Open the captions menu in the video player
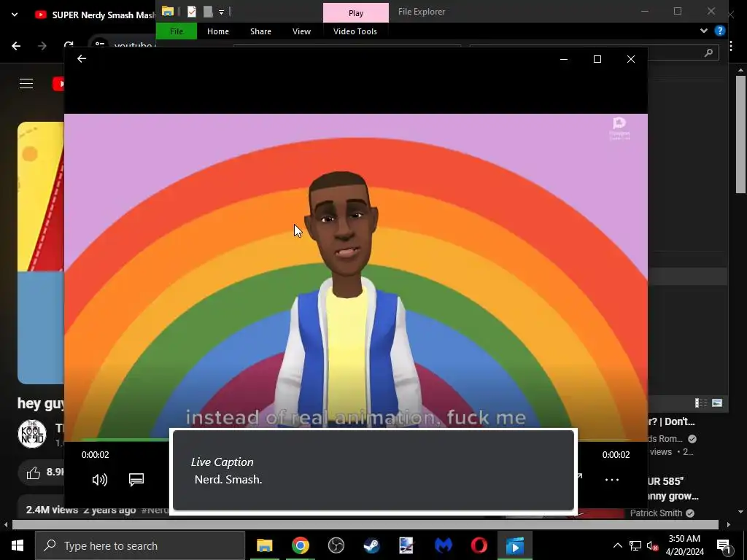Screen dimensions: 747x560 (x=136, y=480)
